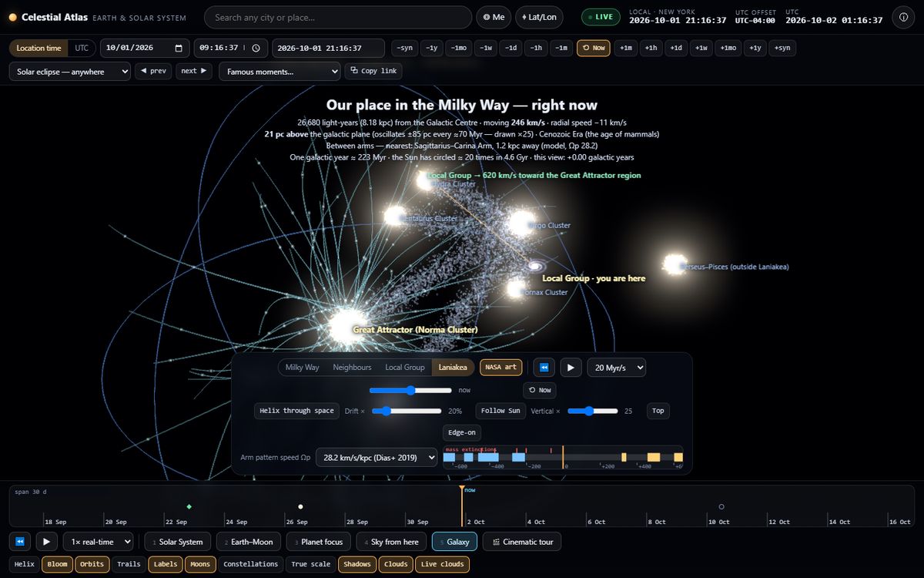Image resolution: width=924 pixels, height=578 pixels.
Task: Open Famous moments dropdown
Action: [x=280, y=71]
